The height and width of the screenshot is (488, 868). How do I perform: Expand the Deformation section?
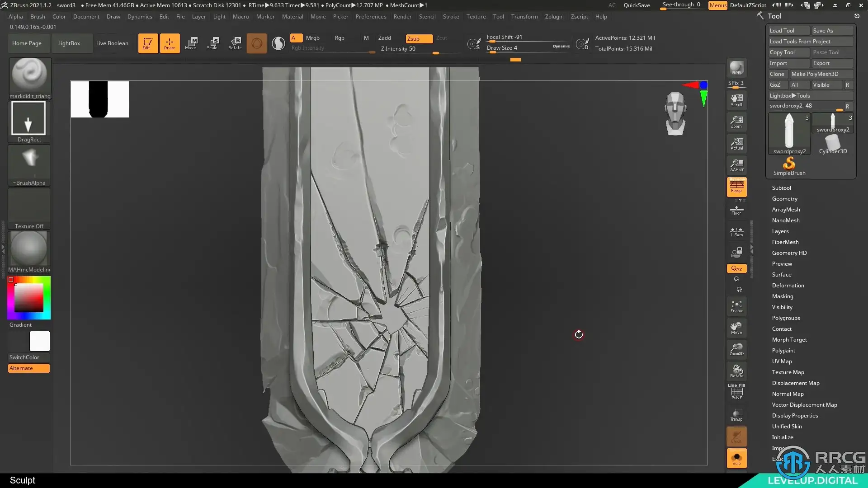click(788, 286)
